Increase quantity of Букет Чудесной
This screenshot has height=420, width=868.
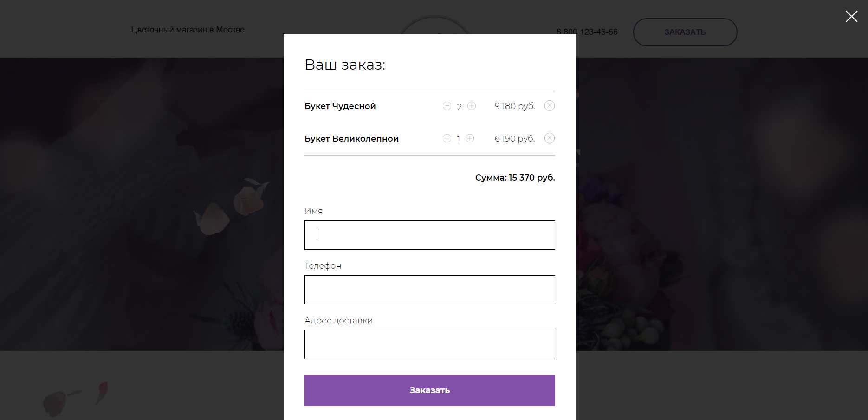472,106
